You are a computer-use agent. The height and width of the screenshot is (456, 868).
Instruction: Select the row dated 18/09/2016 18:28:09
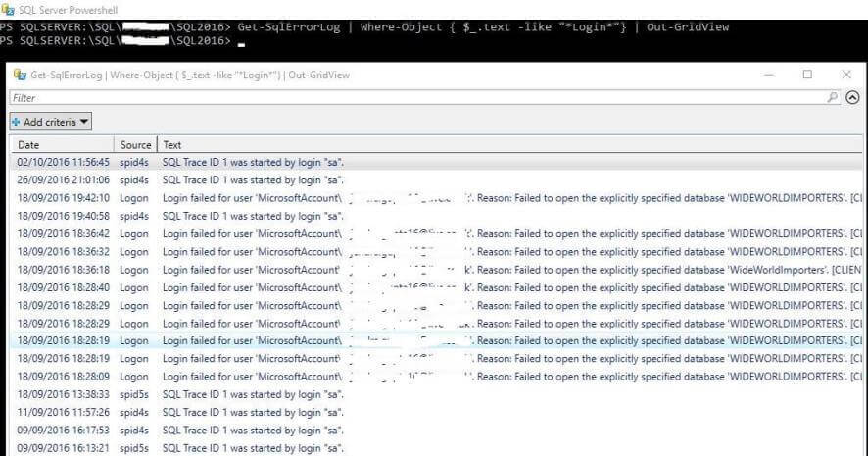click(437, 377)
